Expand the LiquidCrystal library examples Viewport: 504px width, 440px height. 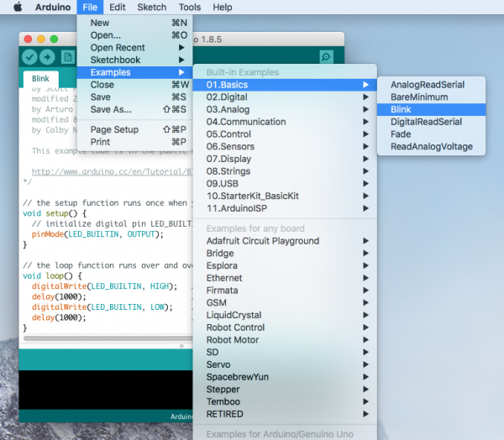click(285, 315)
